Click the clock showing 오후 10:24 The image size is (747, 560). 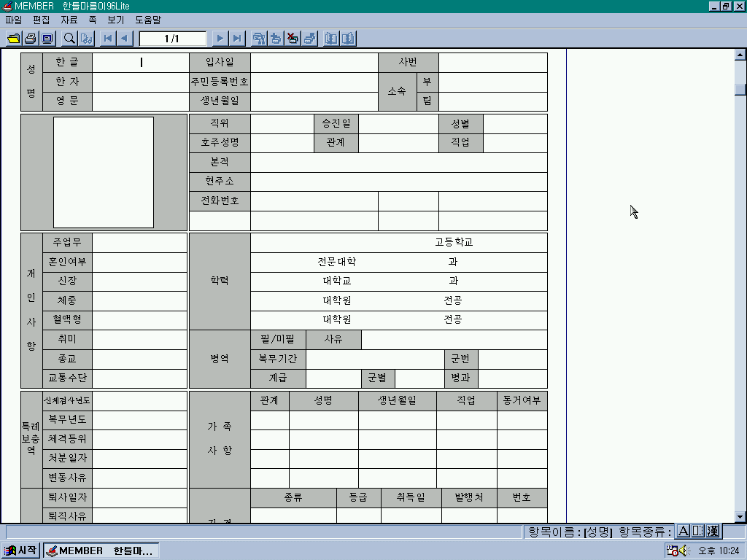tap(719, 551)
